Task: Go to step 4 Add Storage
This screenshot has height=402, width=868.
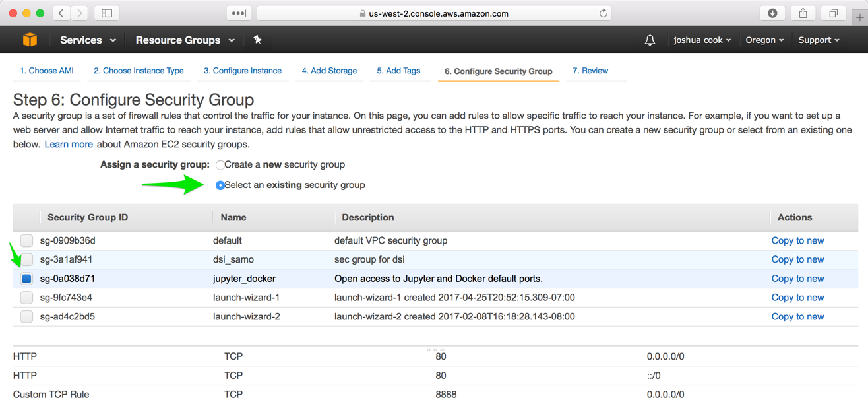Action: [x=329, y=71]
